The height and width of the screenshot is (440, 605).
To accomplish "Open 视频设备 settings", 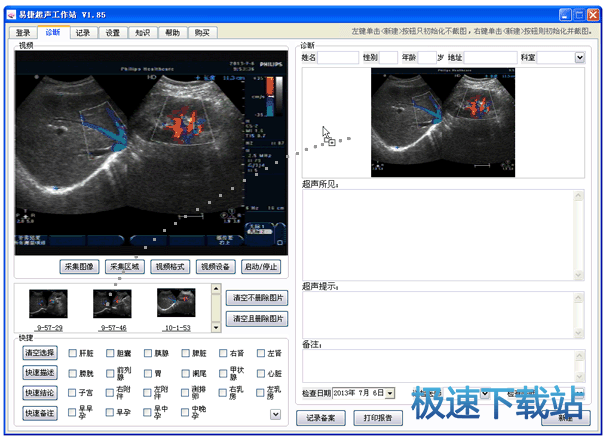I will 216,267.
